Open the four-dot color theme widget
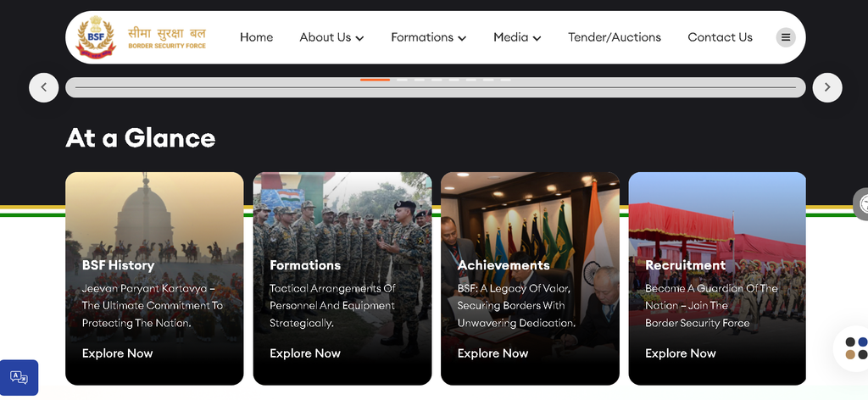Screen dimensions: 868x400 (856, 348)
